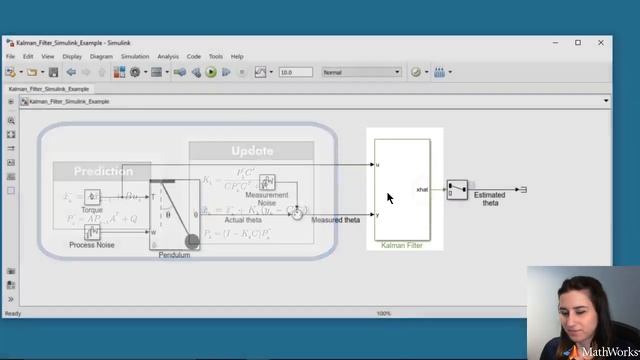Expand the Model Explorer dropdown arrow
This screenshot has width=640, height=360.
pyautogui.click(x=167, y=72)
